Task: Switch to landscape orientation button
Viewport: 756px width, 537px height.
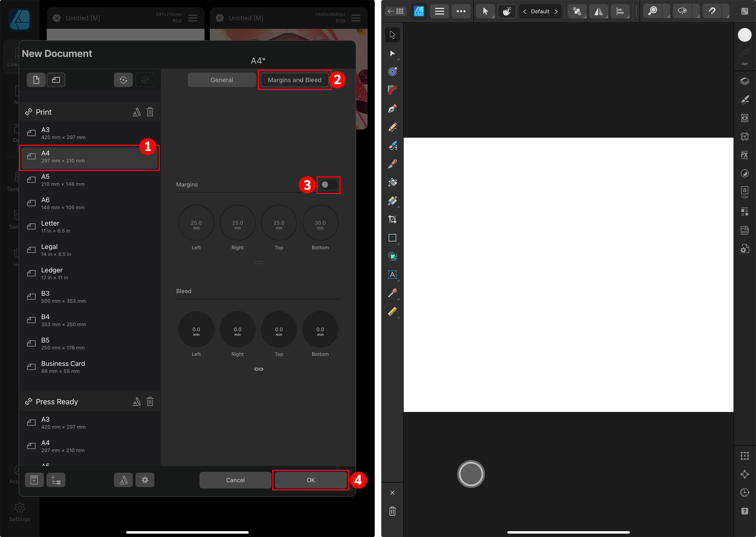Action: [x=56, y=80]
